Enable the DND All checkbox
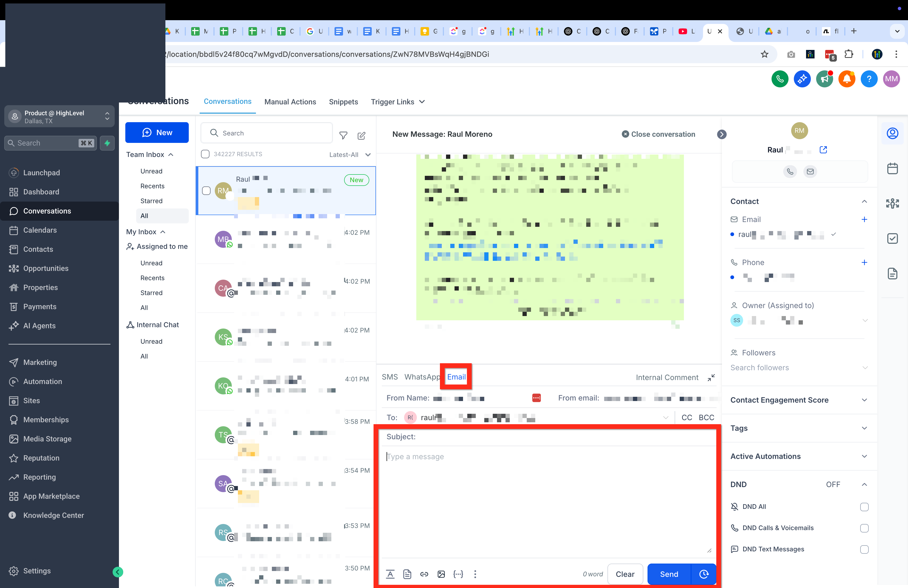The image size is (908, 588). (x=864, y=507)
